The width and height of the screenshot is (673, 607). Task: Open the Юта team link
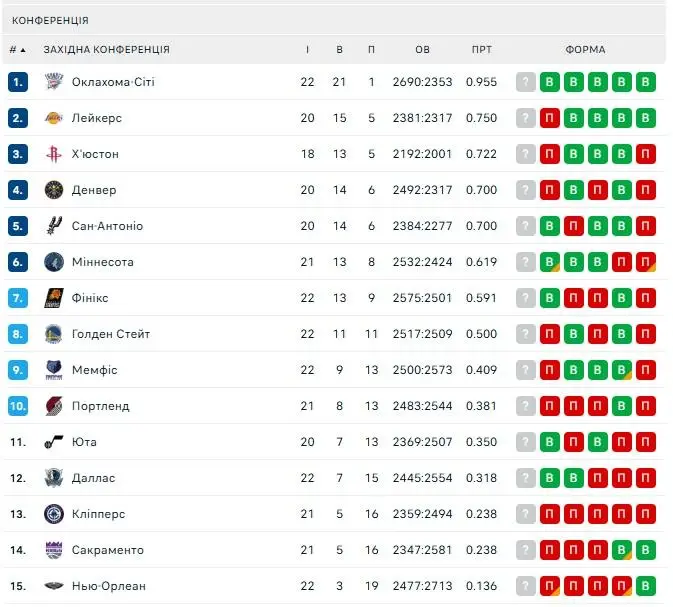tap(84, 442)
